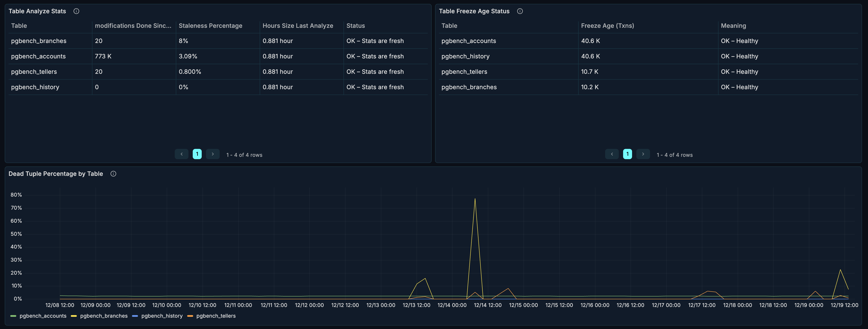The height and width of the screenshot is (329, 868).
Task: Sort by Hours Size Last Analyze column
Action: point(298,26)
